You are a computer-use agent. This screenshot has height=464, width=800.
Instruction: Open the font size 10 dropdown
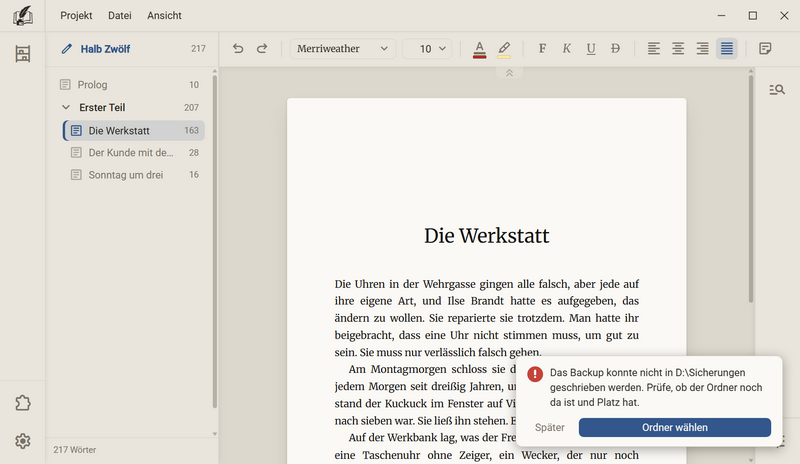pos(427,48)
